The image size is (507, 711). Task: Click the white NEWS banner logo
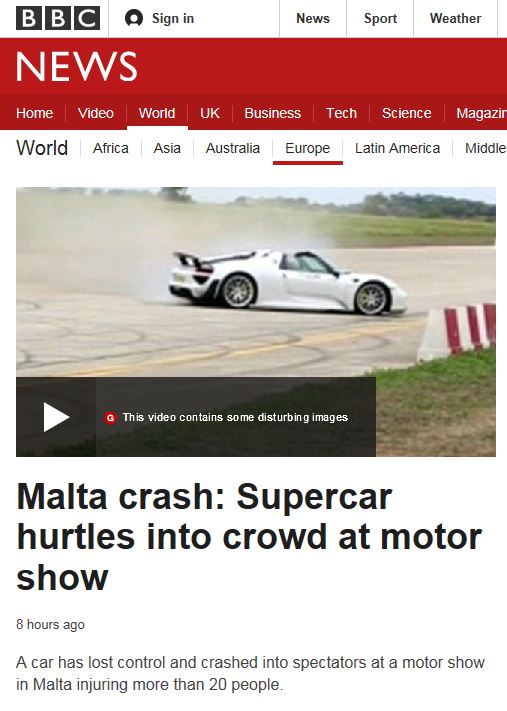[77, 67]
